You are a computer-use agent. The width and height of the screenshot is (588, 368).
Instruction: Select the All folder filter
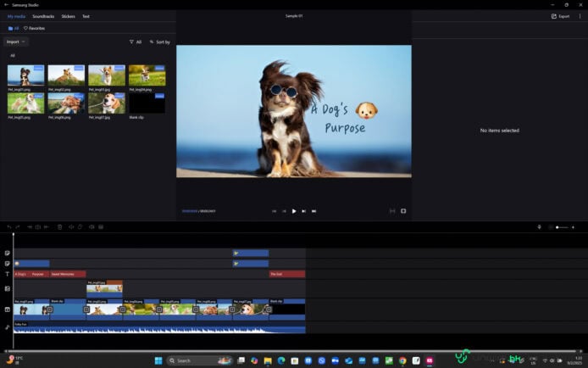click(x=14, y=28)
